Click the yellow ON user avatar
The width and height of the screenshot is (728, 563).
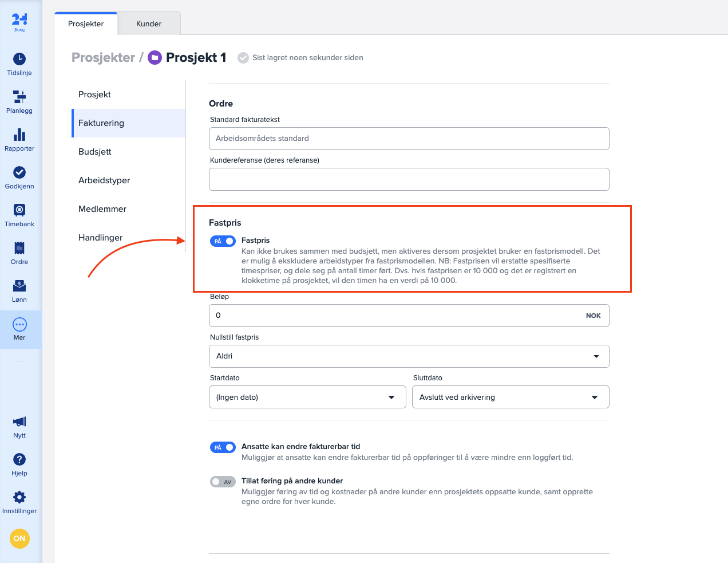pyautogui.click(x=19, y=538)
